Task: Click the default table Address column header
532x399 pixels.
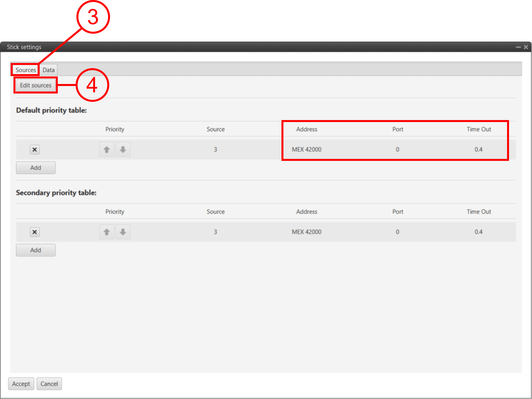Action: 306,129
